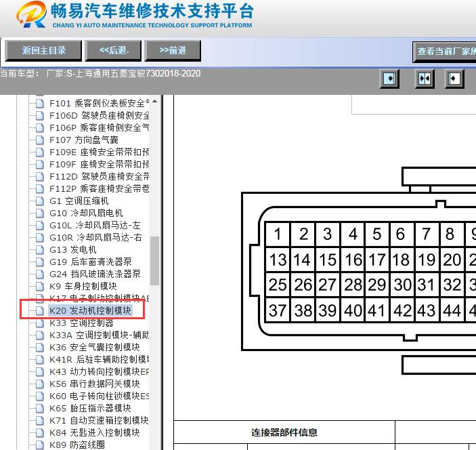
Task: Click the 当前车型 vehicle model text
Action: point(100,73)
